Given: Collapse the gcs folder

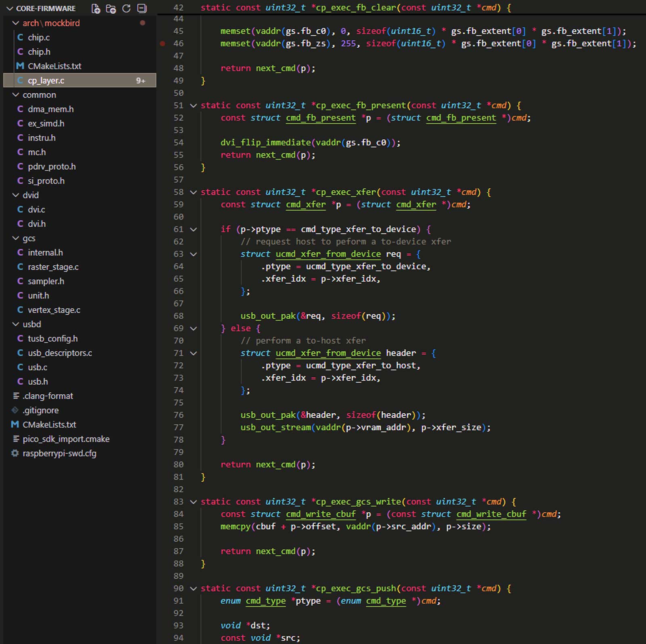Looking at the screenshot, I should (16, 238).
